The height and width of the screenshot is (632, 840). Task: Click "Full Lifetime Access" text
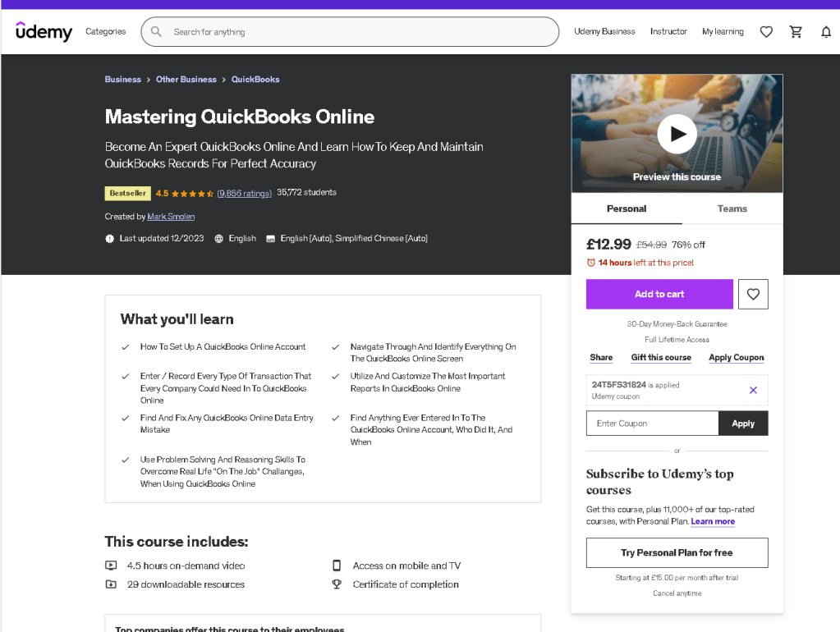pyautogui.click(x=677, y=340)
